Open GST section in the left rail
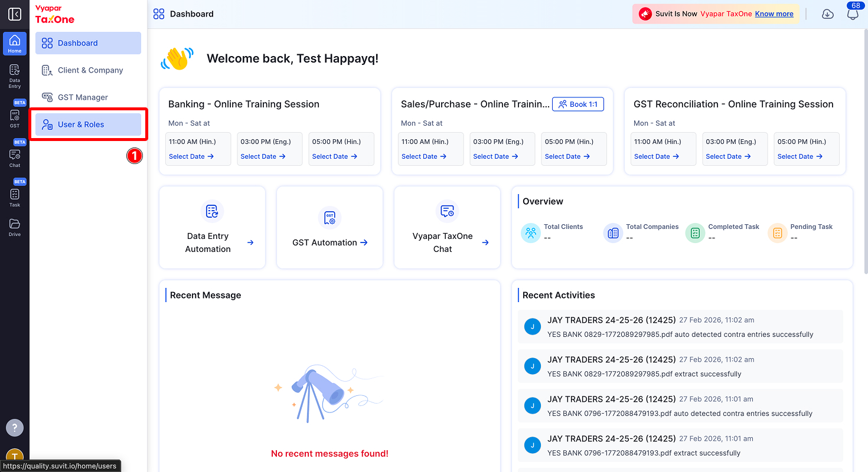Viewport: 868px width, 472px height. click(15, 118)
